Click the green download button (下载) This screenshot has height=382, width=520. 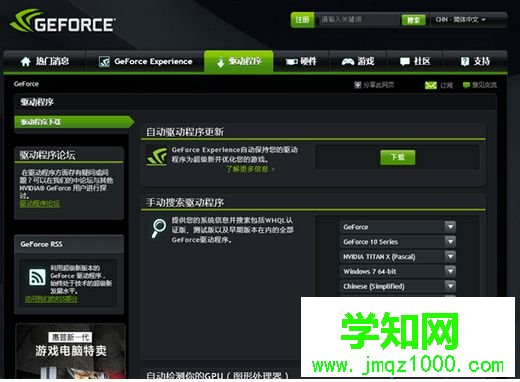398,157
